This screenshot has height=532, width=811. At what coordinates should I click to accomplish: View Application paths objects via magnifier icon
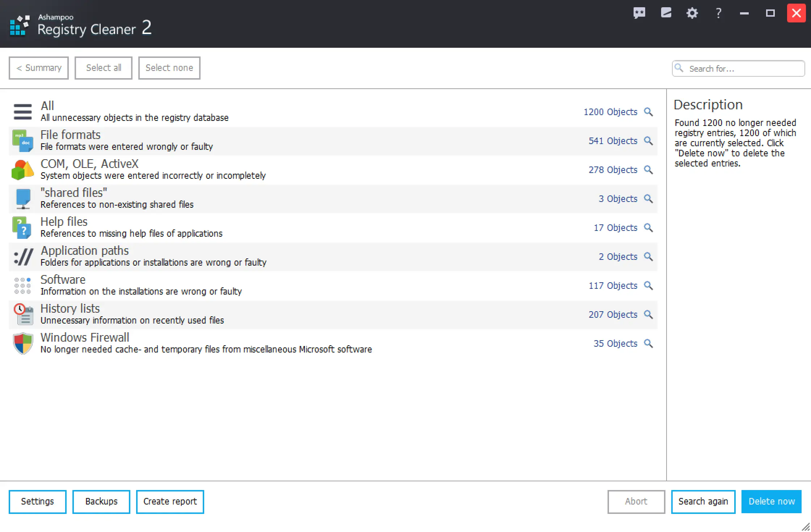(648, 257)
